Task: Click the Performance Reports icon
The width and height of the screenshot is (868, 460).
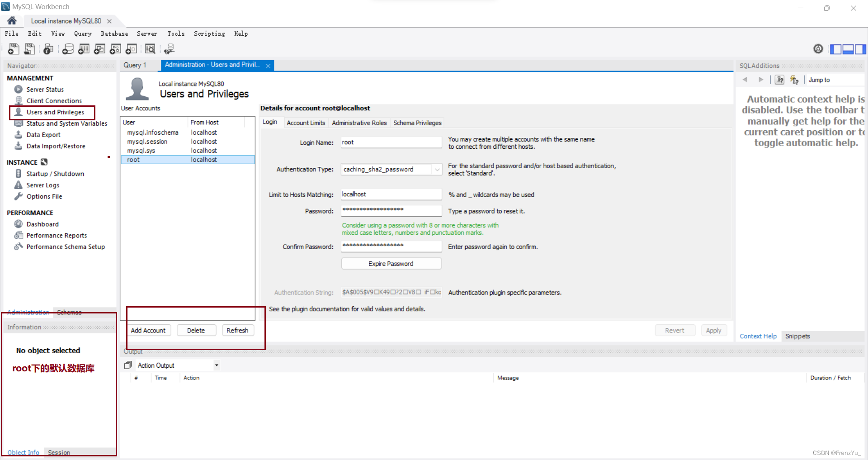Action: coord(18,235)
